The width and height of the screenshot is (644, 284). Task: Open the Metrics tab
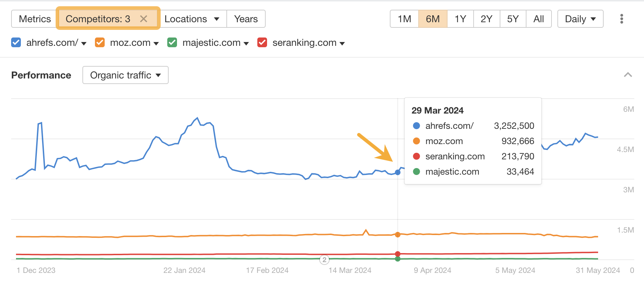click(x=35, y=19)
